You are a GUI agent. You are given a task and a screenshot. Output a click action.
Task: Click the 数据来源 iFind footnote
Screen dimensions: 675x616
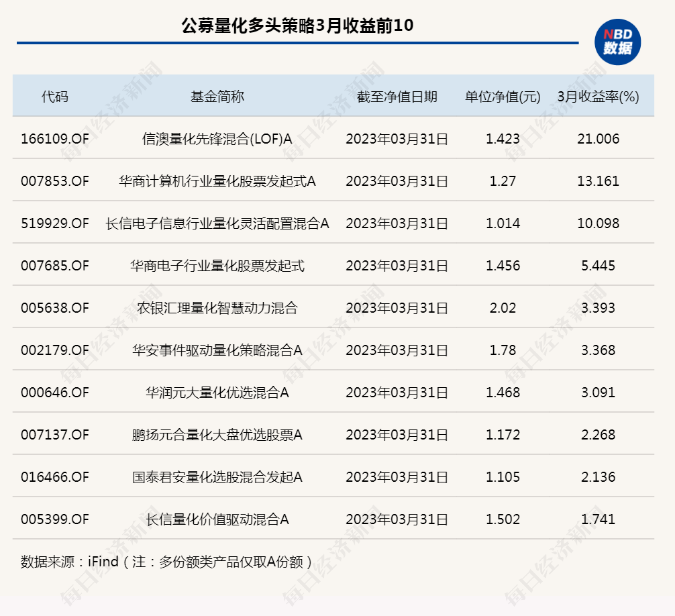[167, 562]
